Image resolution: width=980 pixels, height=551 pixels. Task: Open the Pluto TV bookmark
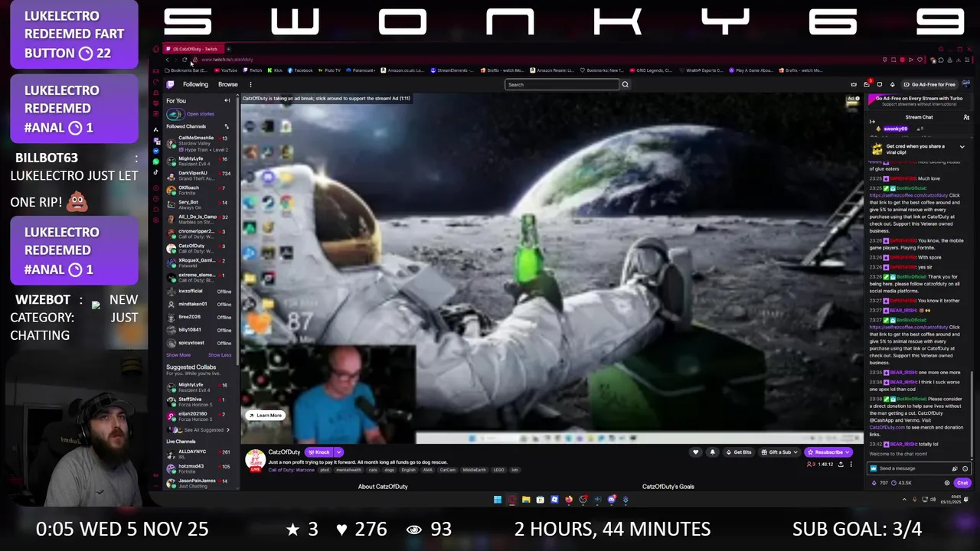click(x=329, y=70)
